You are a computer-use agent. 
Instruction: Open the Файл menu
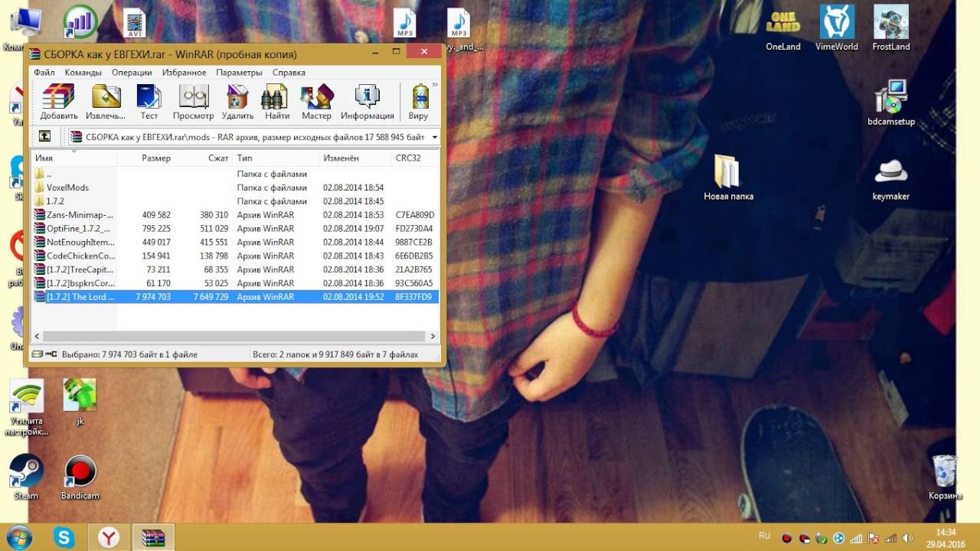click(x=44, y=72)
